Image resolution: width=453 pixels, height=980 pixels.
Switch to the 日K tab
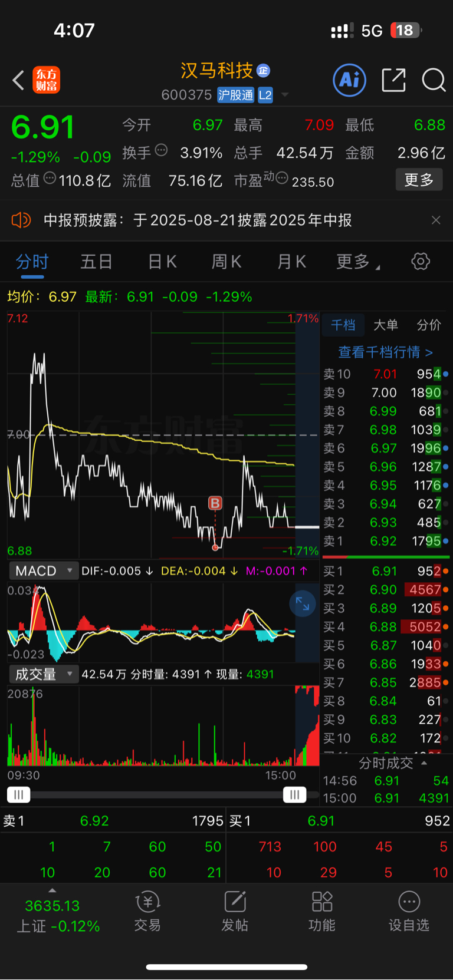click(162, 262)
